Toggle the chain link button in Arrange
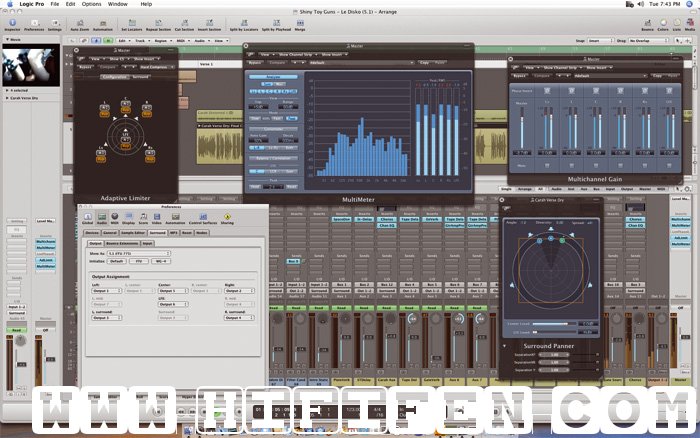The height and width of the screenshot is (438, 700). [x=83, y=41]
